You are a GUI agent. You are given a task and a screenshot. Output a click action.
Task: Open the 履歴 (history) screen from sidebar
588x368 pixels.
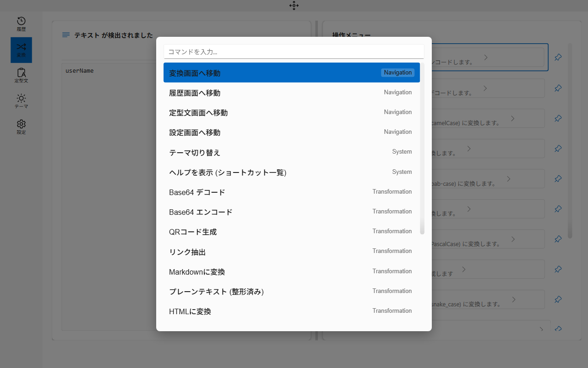coord(21,23)
